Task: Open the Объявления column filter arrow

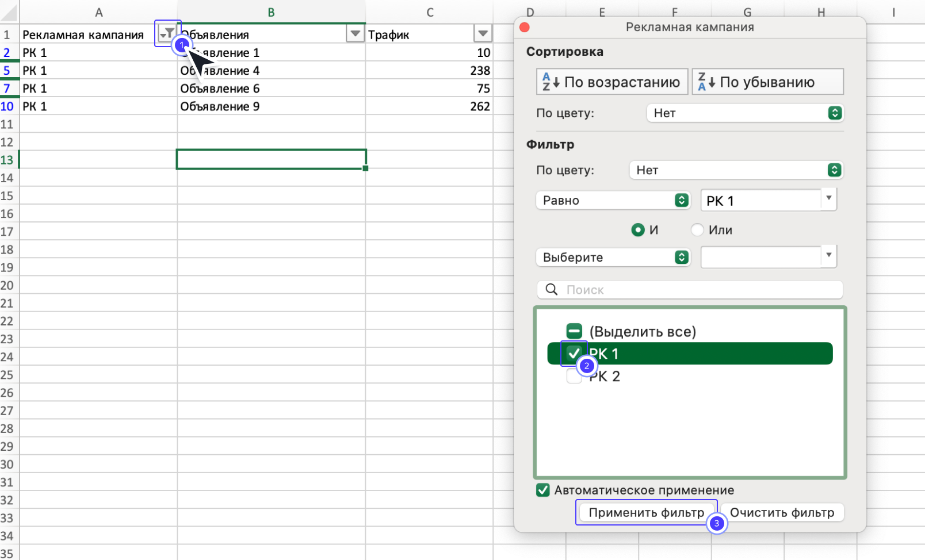Action: 356,34
